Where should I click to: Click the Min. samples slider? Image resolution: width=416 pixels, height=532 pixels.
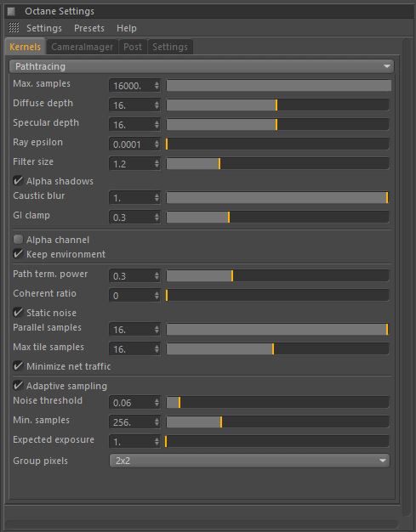pyautogui.click(x=277, y=422)
